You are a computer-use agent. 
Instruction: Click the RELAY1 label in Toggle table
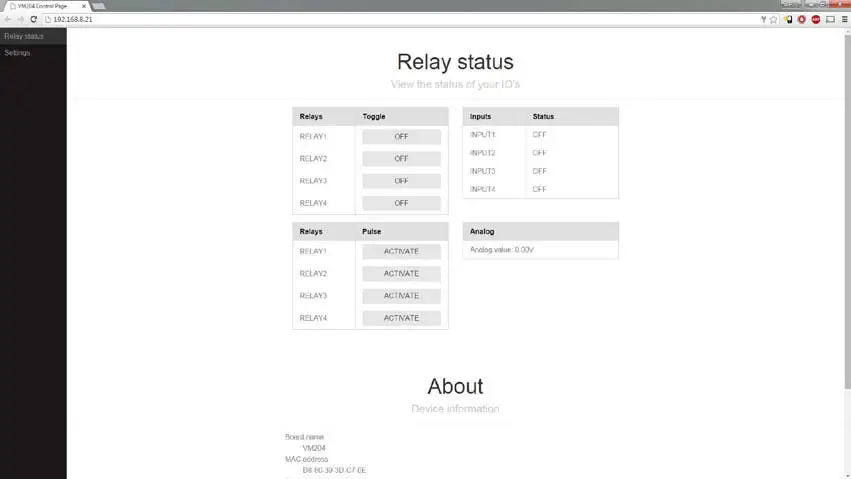pyautogui.click(x=313, y=137)
